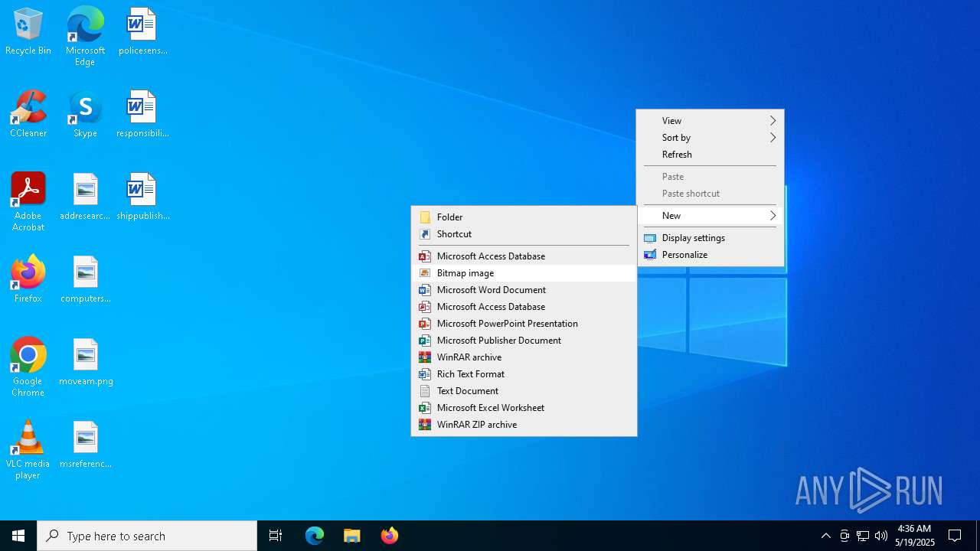Launch Edge from the taskbar
Image resolution: width=980 pixels, height=551 pixels.
point(315,536)
